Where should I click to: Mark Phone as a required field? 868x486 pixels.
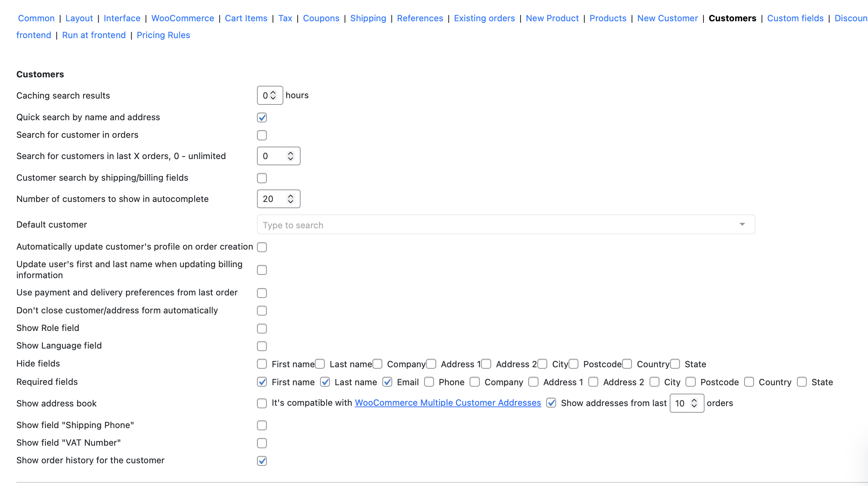pyautogui.click(x=429, y=382)
